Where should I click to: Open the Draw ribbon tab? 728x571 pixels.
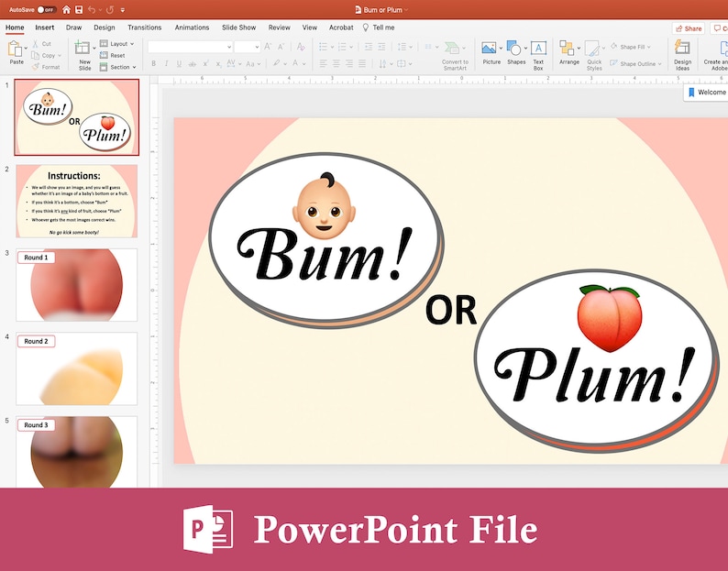(x=74, y=27)
